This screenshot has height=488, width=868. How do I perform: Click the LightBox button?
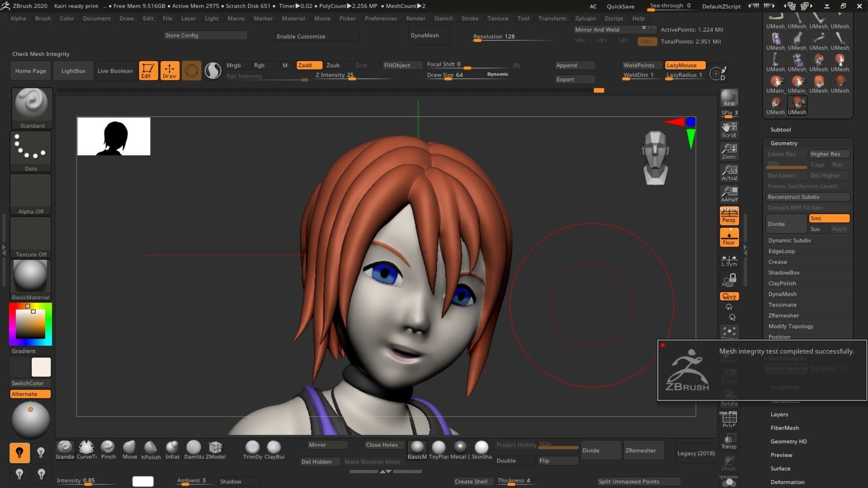[x=73, y=71]
